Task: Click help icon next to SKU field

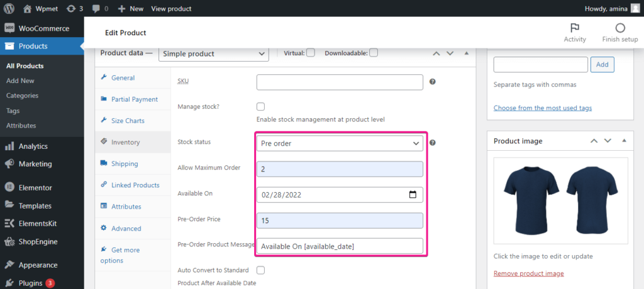Action: (x=433, y=82)
